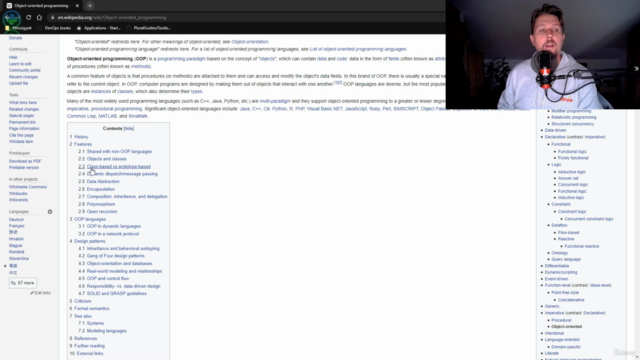Jump to 4.2 Gang of Four design patterns
640x360 pixels.
pyautogui.click(x=111, y=256)
